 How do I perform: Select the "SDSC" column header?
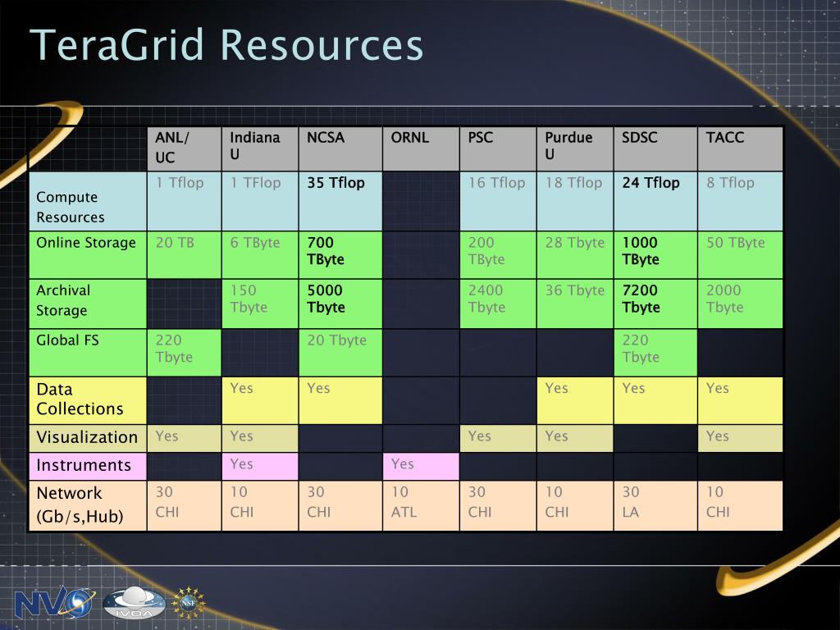coord(655,149)
